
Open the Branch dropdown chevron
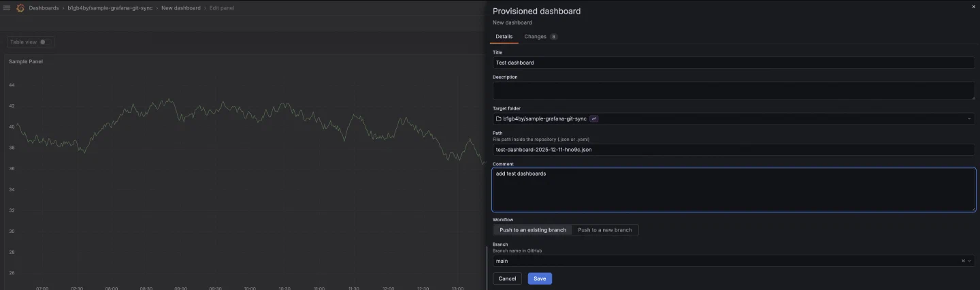pos(970,261)
